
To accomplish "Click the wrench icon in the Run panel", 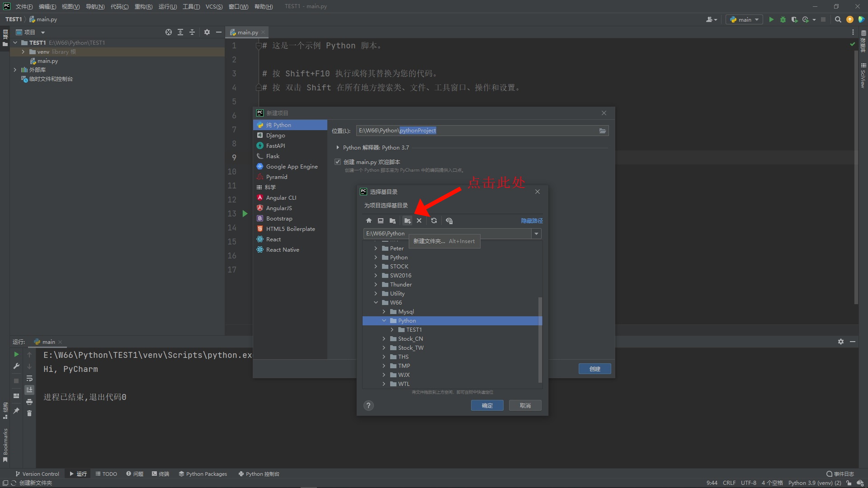I will point(16,366).
